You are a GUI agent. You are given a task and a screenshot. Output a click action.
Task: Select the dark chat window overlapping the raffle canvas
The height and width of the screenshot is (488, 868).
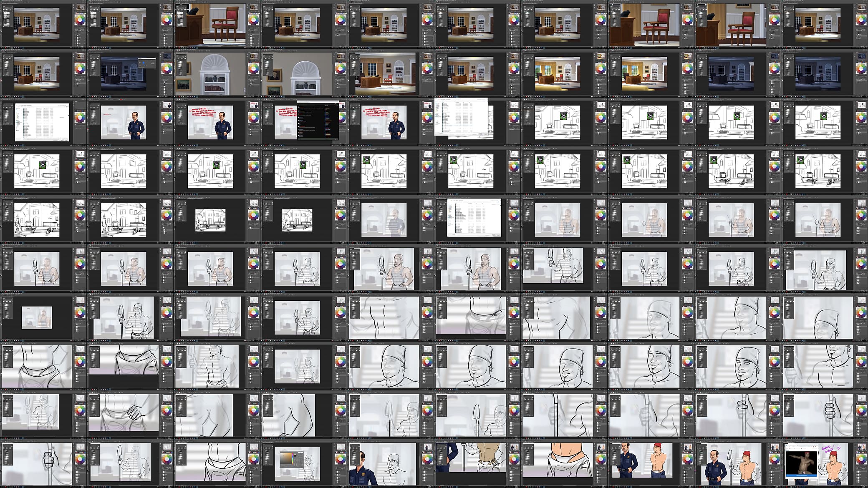[318, 121]
